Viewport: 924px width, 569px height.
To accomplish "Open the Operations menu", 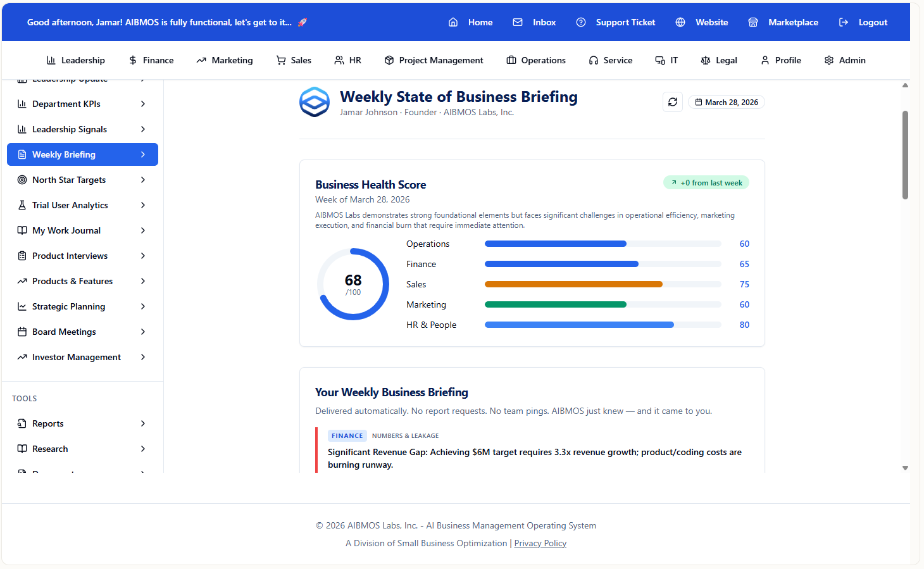I will tap(536, 60).
